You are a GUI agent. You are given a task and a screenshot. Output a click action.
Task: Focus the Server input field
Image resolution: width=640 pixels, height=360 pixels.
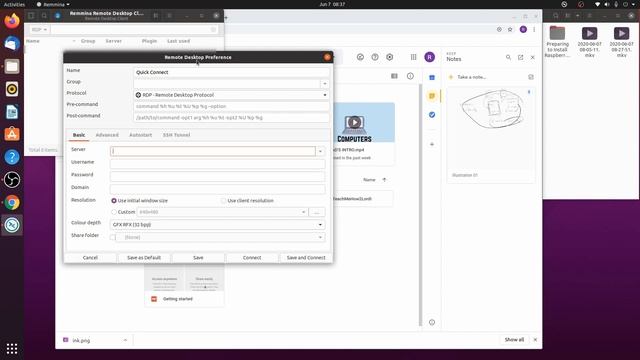pyautogui.click(x=213, y=151)
